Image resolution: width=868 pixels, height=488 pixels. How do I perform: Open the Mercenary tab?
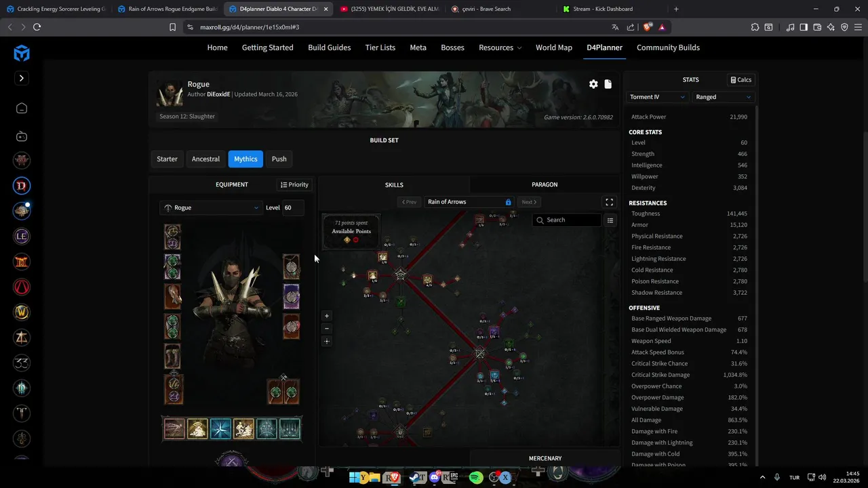[x=545, y=458]
